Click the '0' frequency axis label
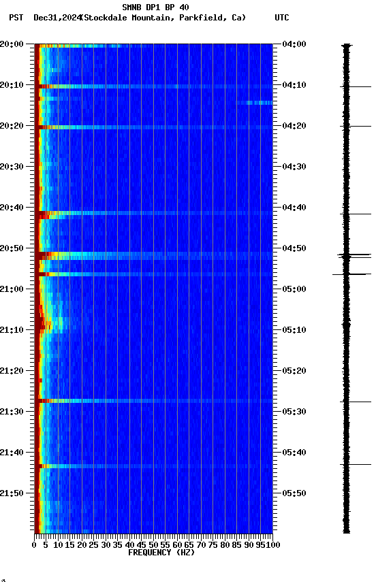This screenshot has width=376, height=588. (35, 545)
